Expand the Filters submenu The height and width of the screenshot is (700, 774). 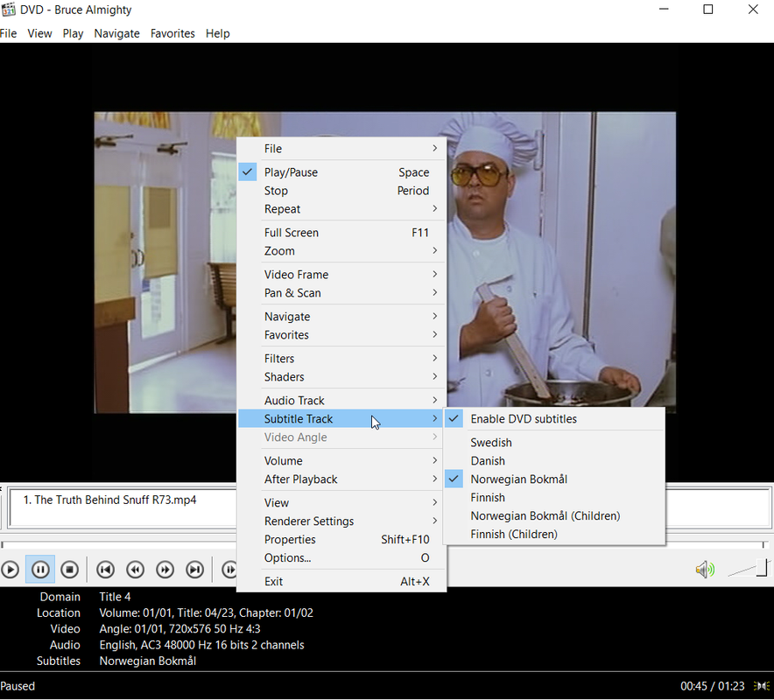coord(341,359)
